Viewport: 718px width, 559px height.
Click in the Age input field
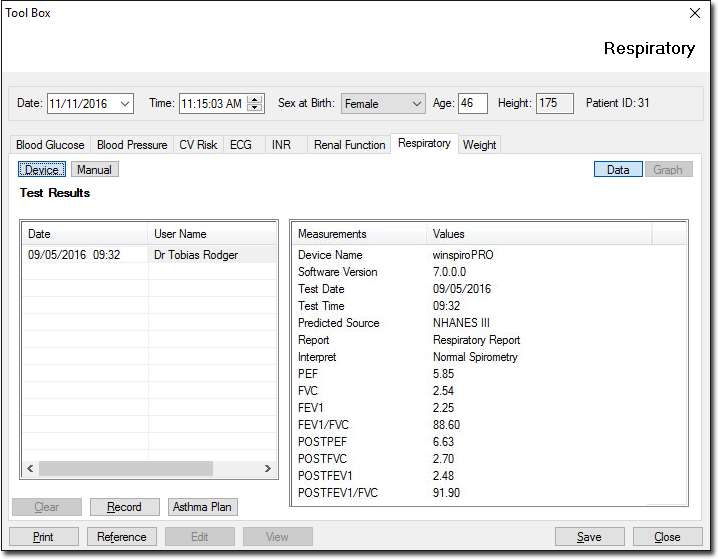click(x=472, y=104)
